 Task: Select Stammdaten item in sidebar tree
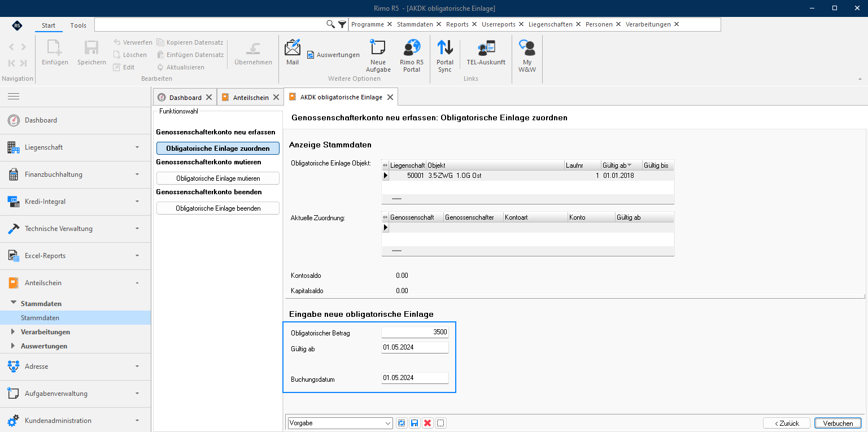[75, 318]
